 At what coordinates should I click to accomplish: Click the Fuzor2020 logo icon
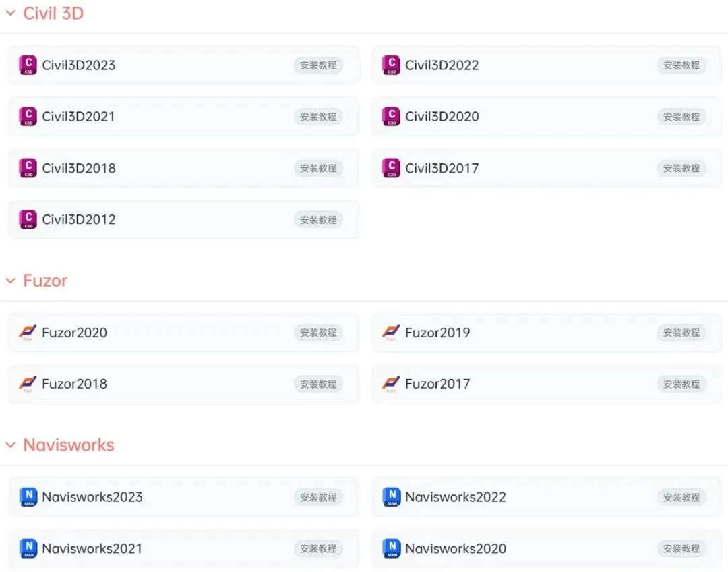click(x=28, y=333)
